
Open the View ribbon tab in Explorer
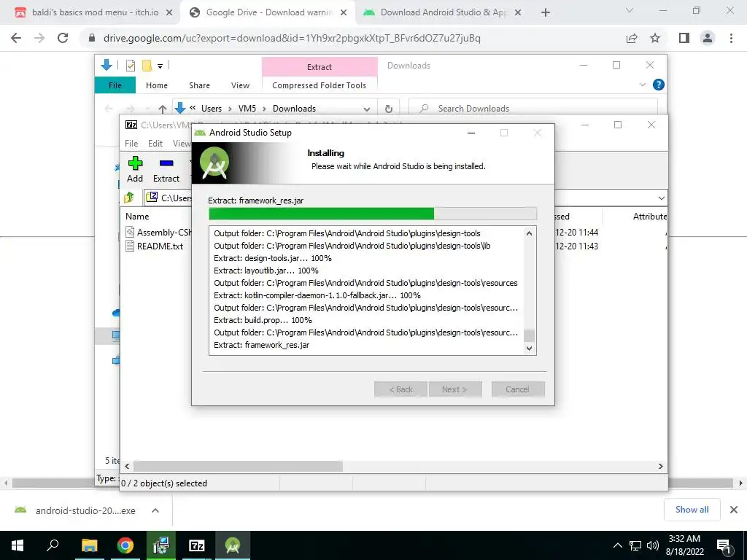(x=240, y=85)
